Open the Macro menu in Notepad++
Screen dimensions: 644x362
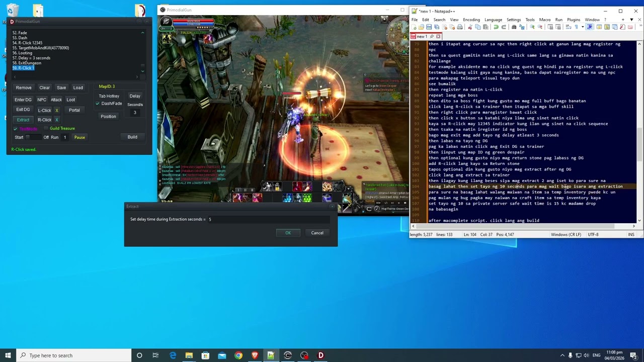(545, 20)
